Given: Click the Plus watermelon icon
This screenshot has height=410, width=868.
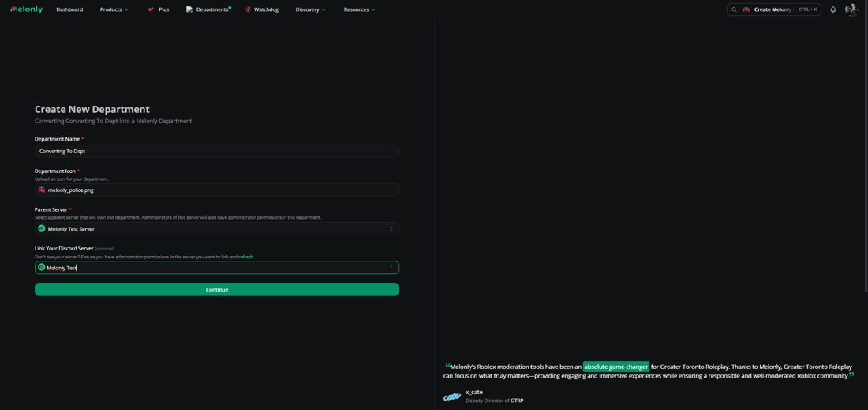Looking at the screenshot, I should click(151, 9).
